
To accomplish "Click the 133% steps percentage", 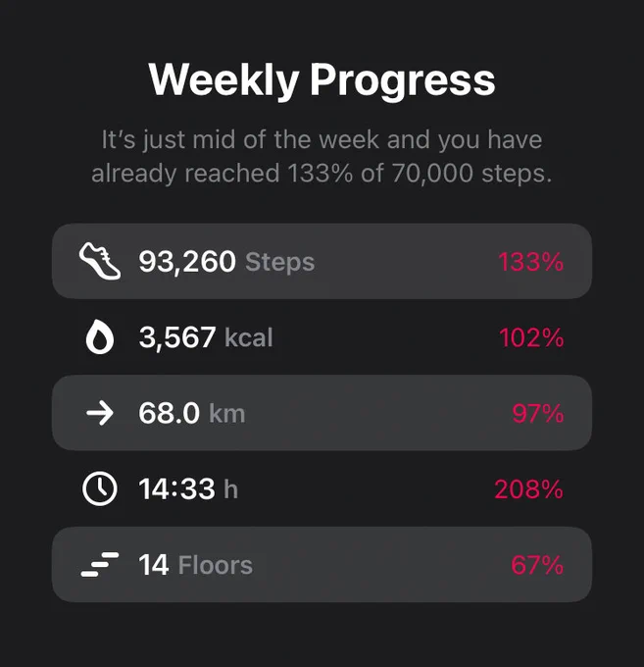I will coord(531,262).
